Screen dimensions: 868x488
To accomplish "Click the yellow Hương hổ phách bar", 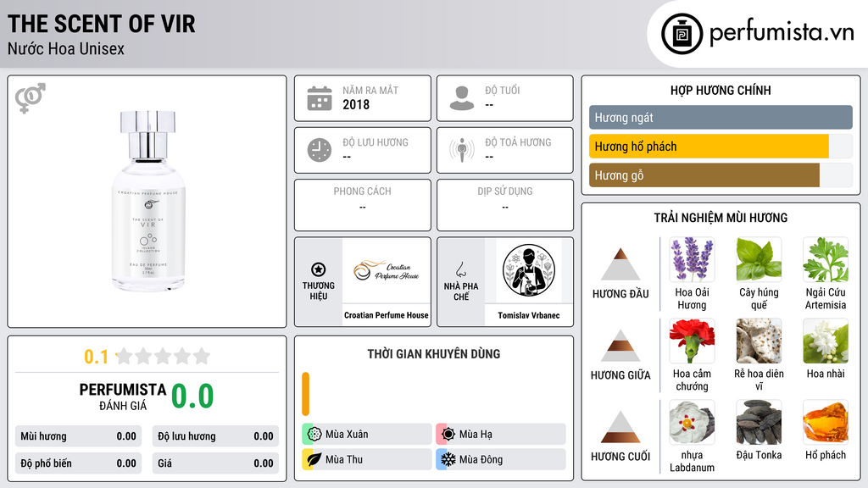I will [x=709, y=147].
